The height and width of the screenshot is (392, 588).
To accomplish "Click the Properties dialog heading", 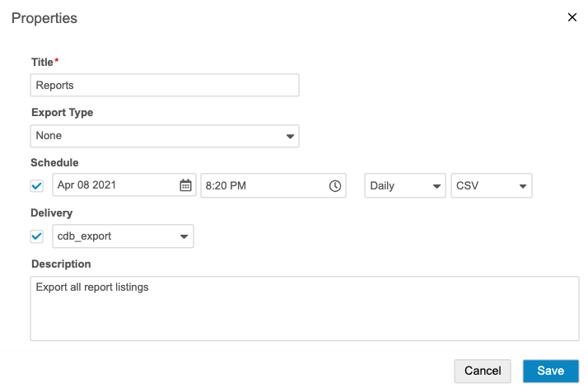I will click(x=44, y=18).
